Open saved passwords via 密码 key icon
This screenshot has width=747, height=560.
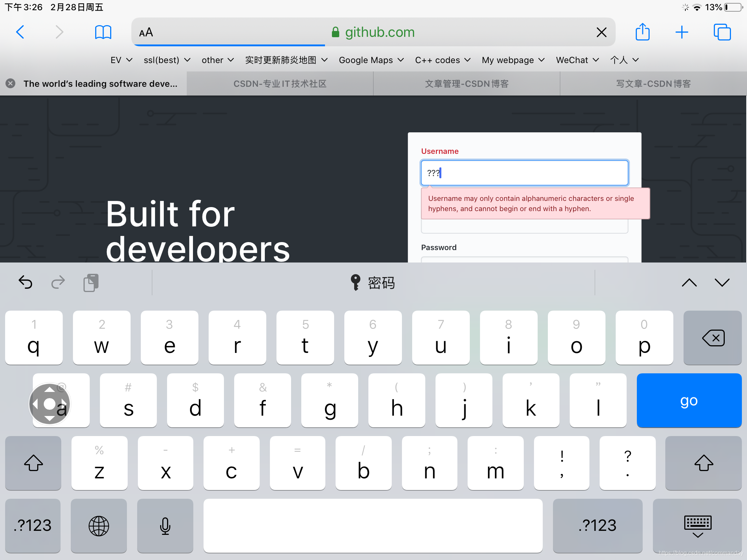coord(373,283)
